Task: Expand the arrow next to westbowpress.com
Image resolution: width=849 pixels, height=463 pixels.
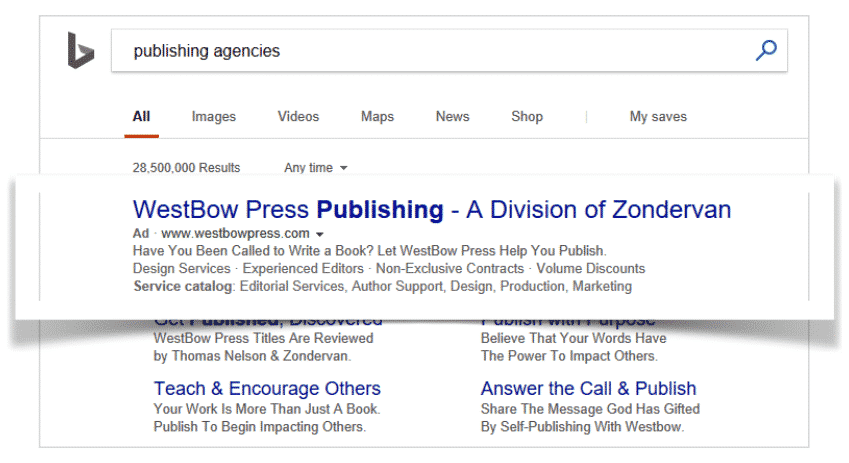Action: tap(319, 234)
